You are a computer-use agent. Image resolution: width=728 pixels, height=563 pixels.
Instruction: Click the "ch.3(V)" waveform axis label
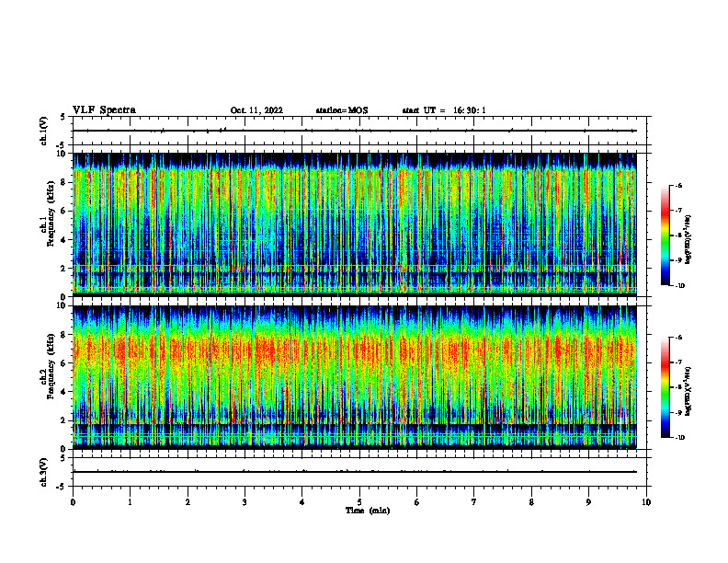(x=44, y=472)
